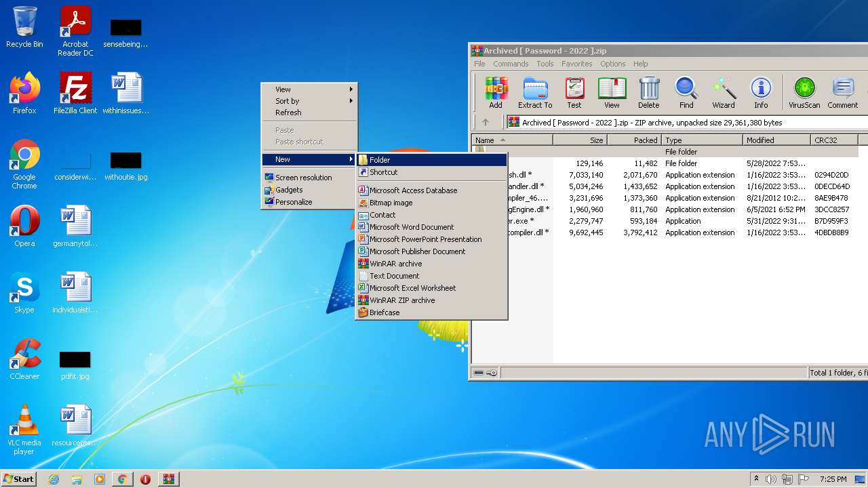Choose Bitmap image in New submenu
868x488 pixels.
click(432, 203)
